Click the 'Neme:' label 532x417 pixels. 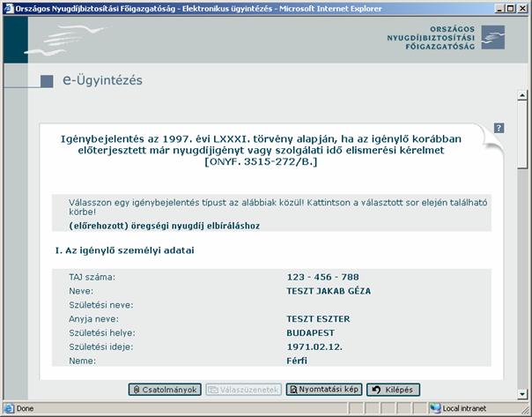(83, 361)
